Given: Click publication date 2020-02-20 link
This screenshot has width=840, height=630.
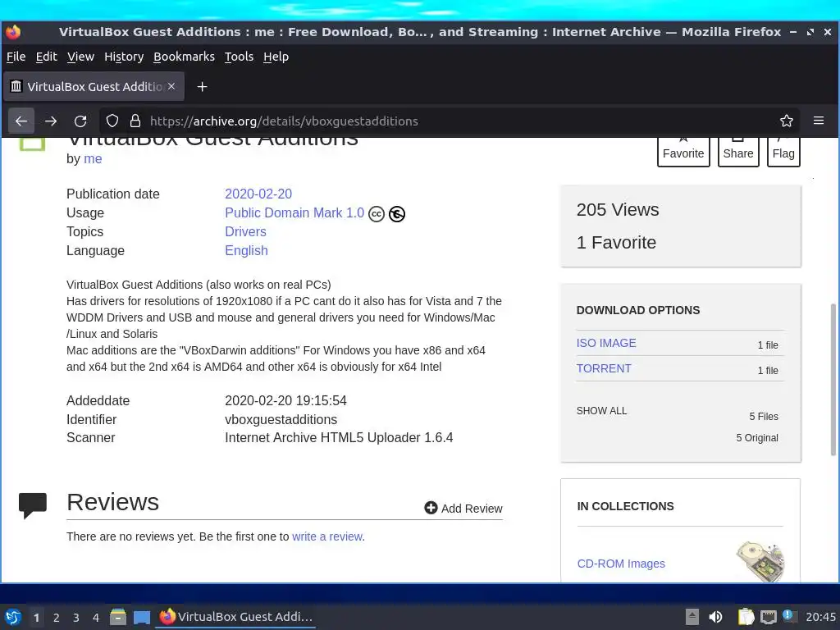Looking at the screenshot, I should coord(258,194).
